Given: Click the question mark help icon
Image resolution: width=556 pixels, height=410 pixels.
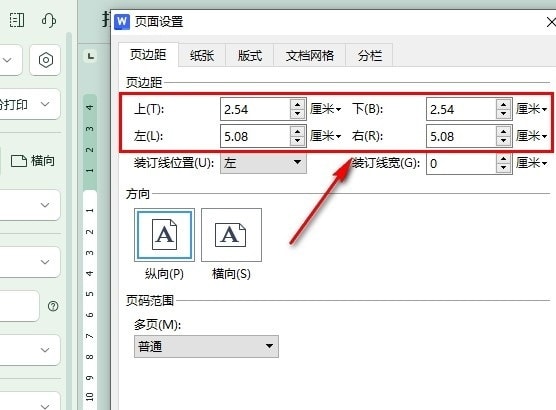Looking at the screenshot, I should point(53,306).
